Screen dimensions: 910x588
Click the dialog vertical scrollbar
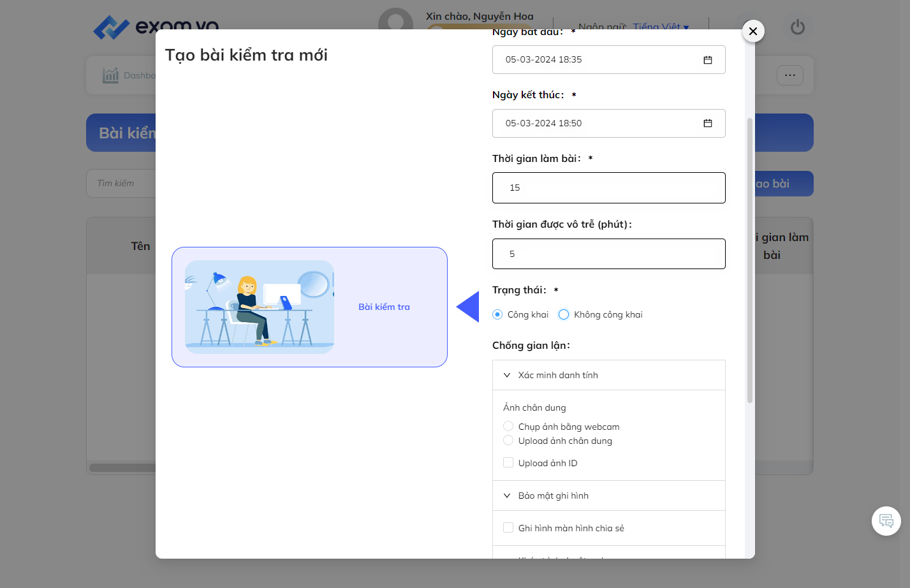(x=750, y=260)
